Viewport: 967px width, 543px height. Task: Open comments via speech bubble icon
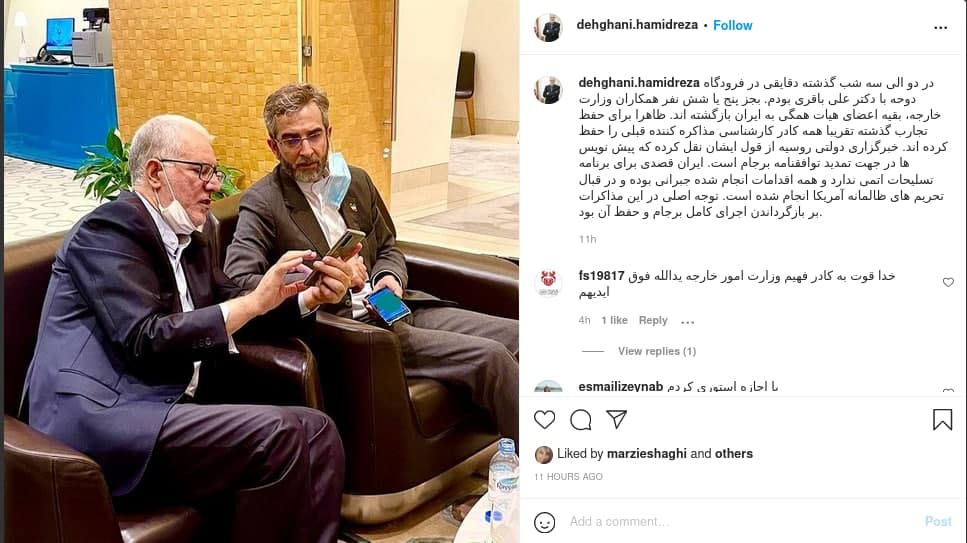coord(580,420)
